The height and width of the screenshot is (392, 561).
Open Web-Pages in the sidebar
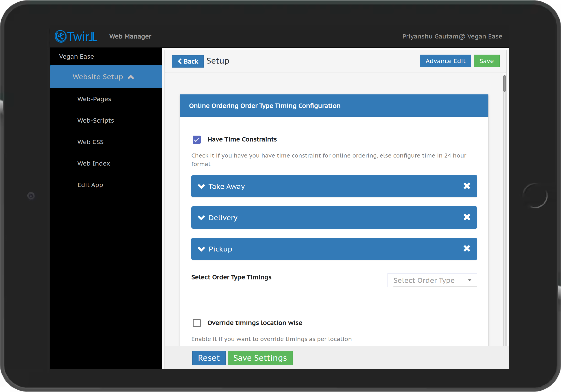pyautogui.click(x=94, y=99)
